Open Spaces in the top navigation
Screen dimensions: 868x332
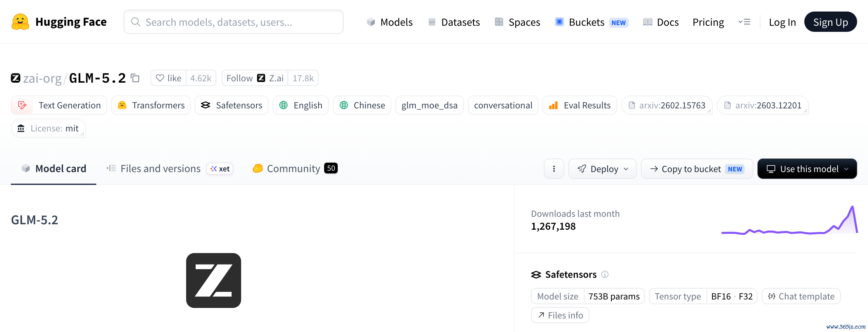(517, 22)
